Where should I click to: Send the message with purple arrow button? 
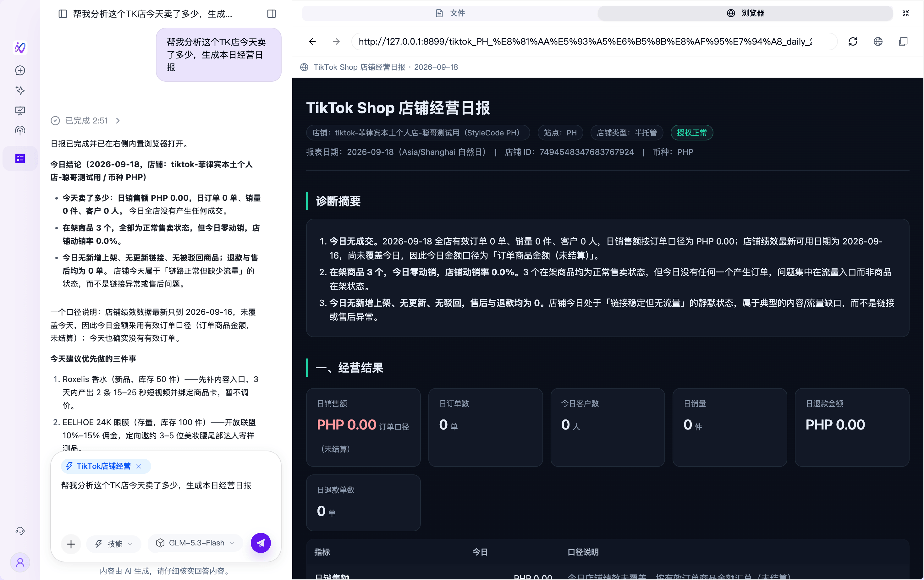(x=261, y=543)
